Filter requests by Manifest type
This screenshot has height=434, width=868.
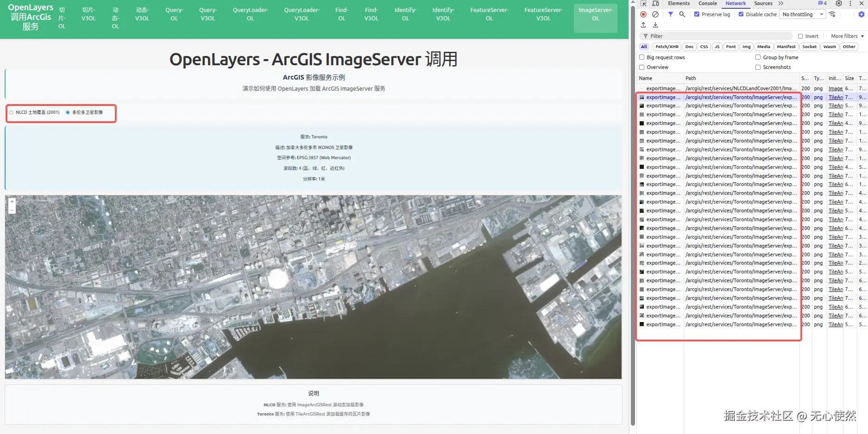pos(786,47)
